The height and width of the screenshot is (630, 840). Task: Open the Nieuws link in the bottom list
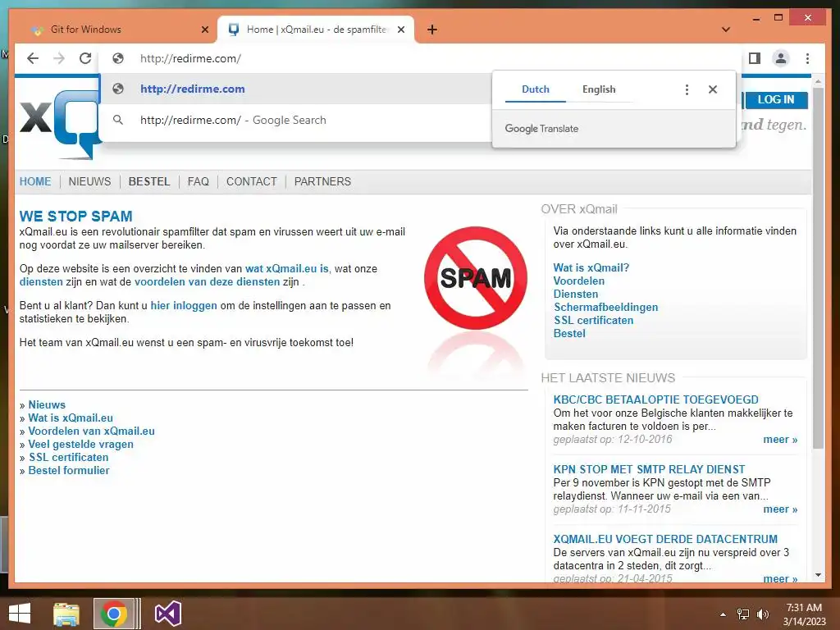47,405
